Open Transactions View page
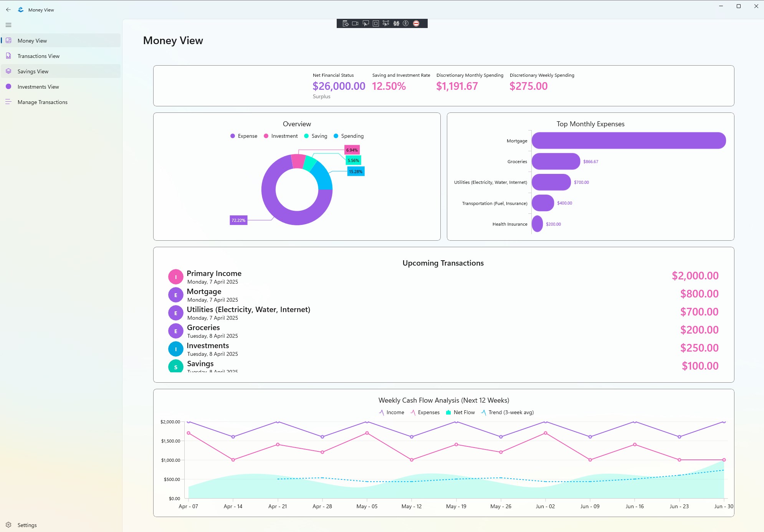The width and height of the screenshot is (764, 532). coord(38,56)
